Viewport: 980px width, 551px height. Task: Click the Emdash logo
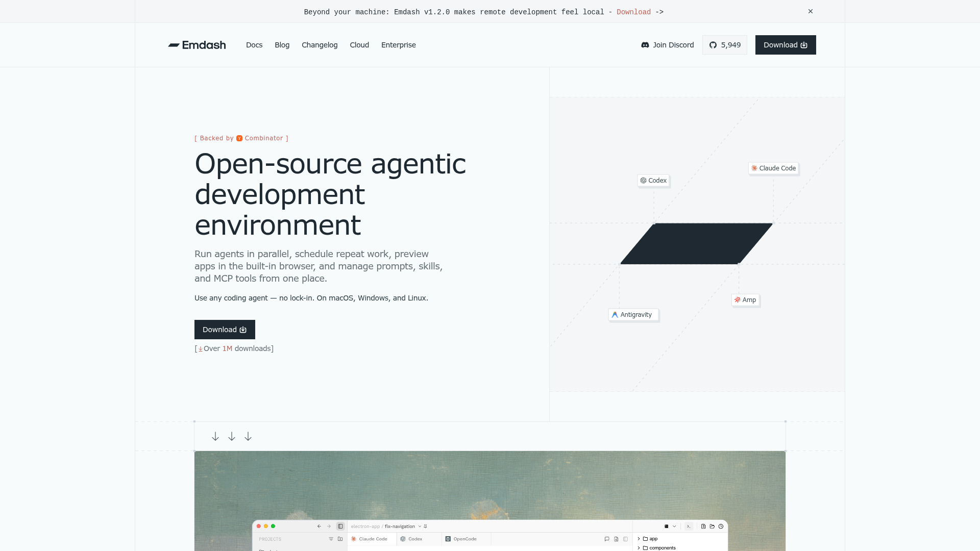coord(197,45)
